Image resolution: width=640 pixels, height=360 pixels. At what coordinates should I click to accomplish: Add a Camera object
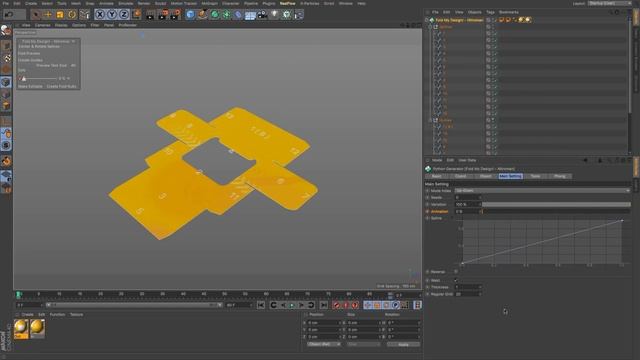click(262, 15)
